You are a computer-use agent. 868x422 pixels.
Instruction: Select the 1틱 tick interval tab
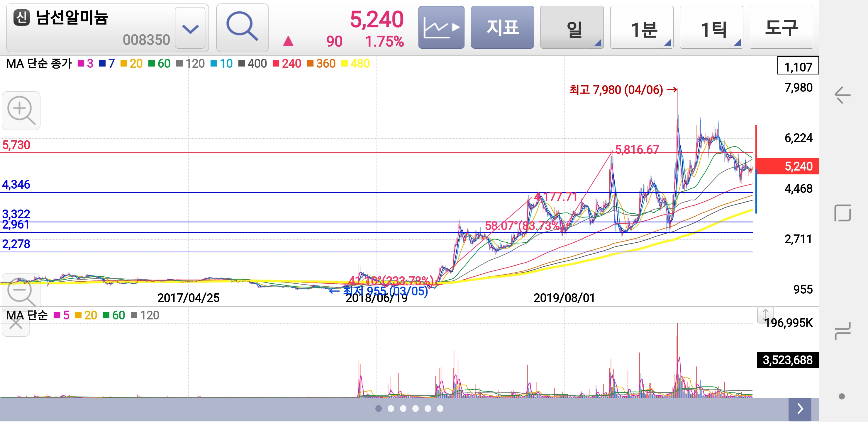(x=711, y=27)
